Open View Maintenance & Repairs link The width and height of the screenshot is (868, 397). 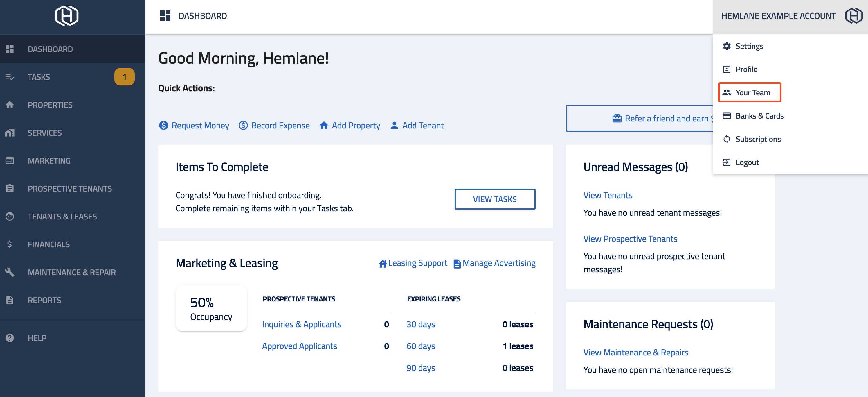point(636,353)
